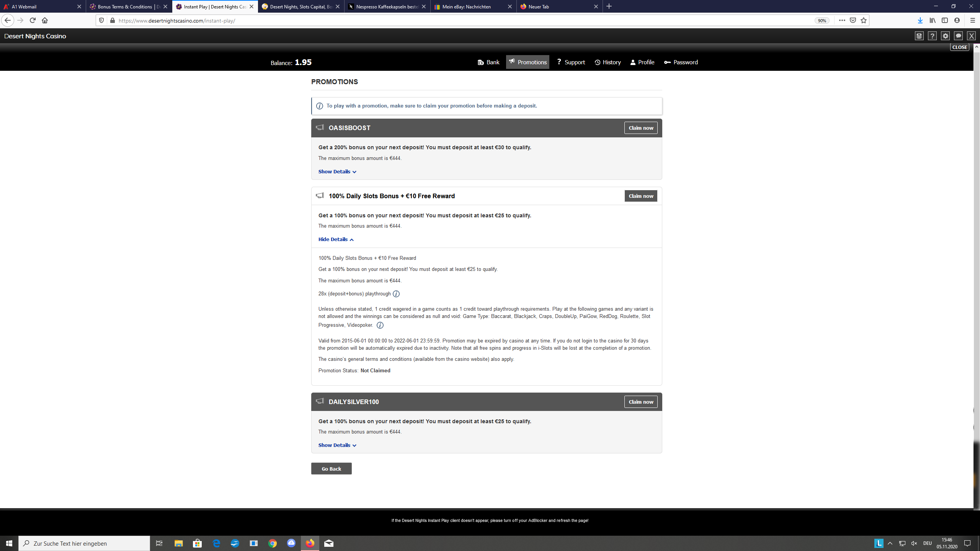Show hidden system tray icons
Viewport: 980px width, 551px height.
pos(890,543)
